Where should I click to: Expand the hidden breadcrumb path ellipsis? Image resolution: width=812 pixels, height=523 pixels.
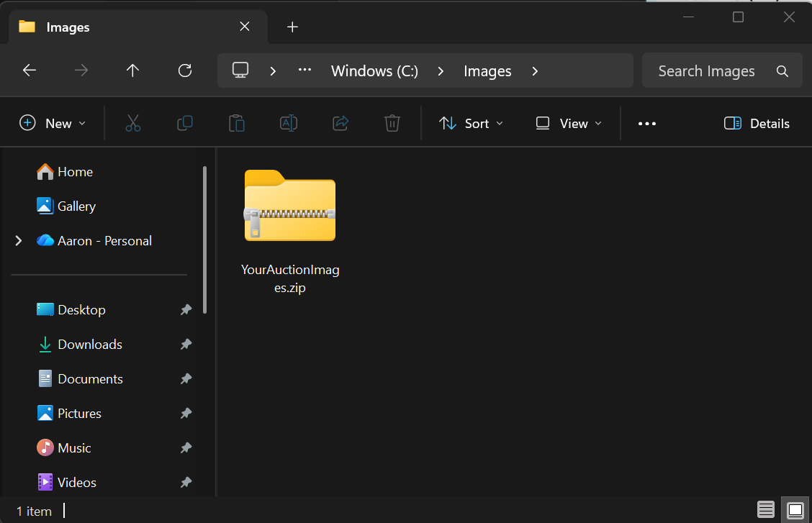[x=305, y=70]
